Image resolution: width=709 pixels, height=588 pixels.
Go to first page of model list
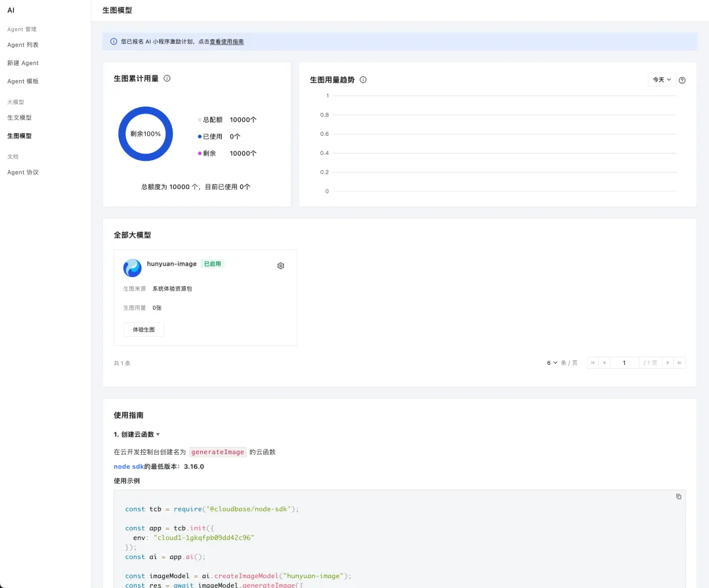(x=593, y=363)
